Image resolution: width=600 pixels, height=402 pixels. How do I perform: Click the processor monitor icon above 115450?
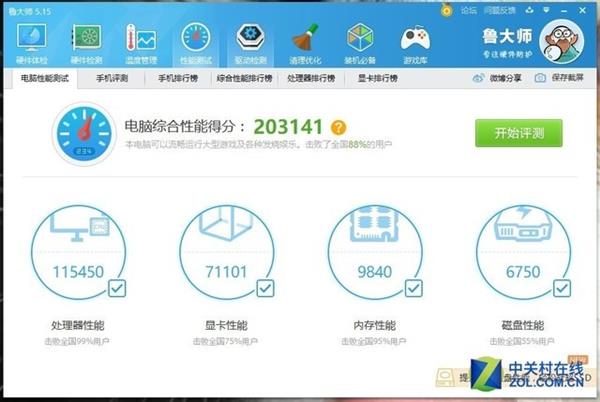(x=80, y=226)
